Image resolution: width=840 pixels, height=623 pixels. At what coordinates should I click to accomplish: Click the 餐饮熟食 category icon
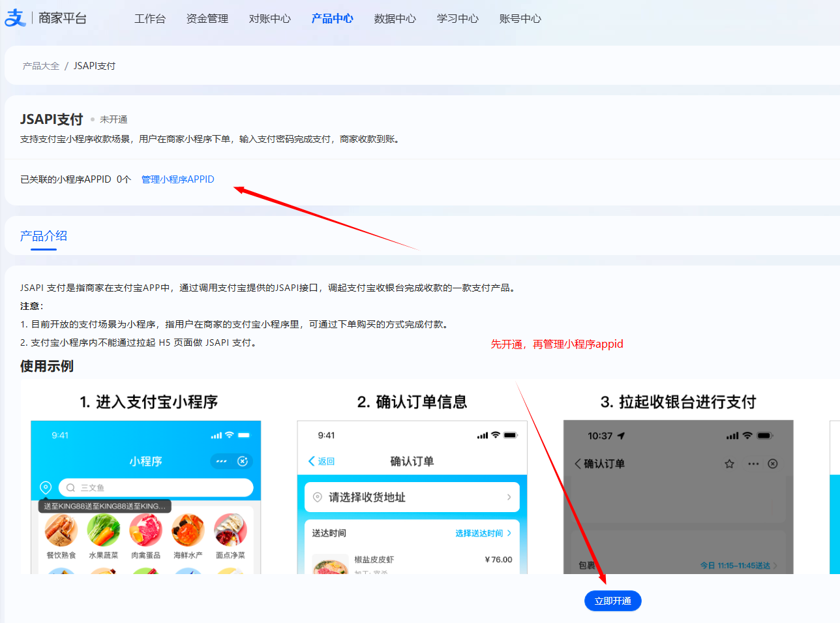(61, 530)
